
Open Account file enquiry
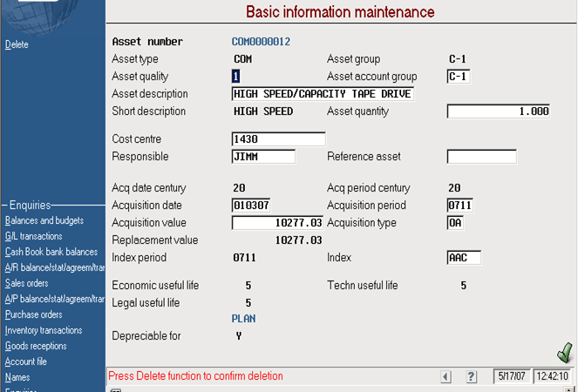[26, 362]
